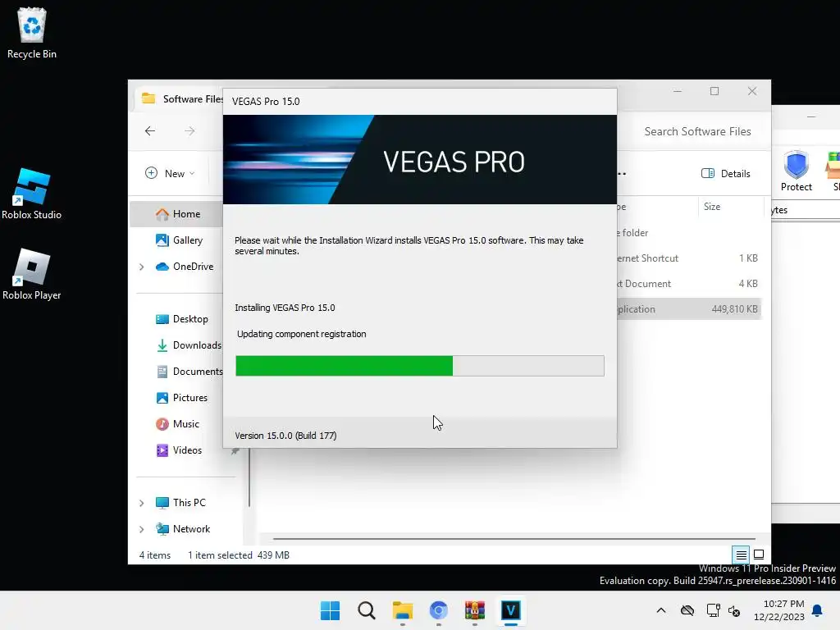The image size is (840, 630).
Task: Click the VEGAS Pro 15.0 installer title bar
Action: point(419,101)
